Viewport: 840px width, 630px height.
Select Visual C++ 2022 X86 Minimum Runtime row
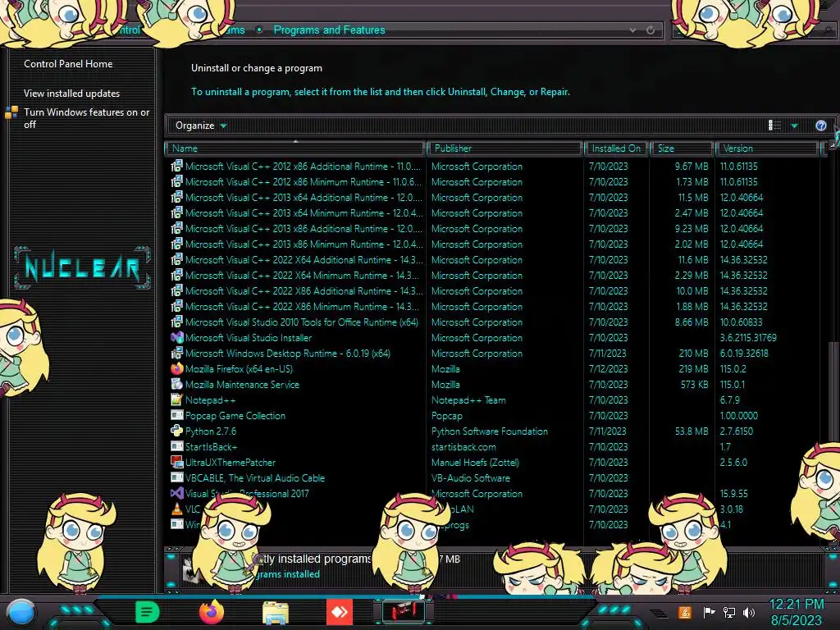click(493, 306)
